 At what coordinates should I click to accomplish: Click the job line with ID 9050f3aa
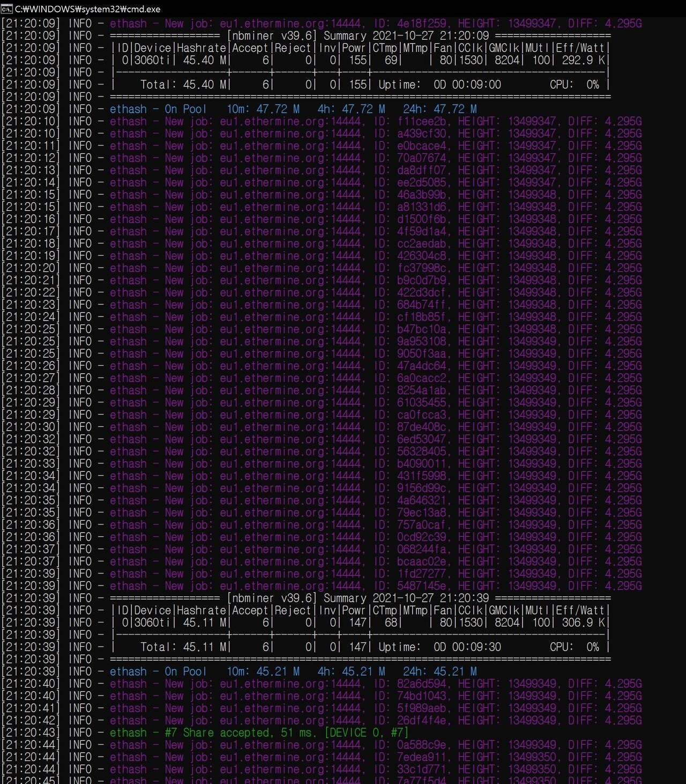[x=322, y=354]
